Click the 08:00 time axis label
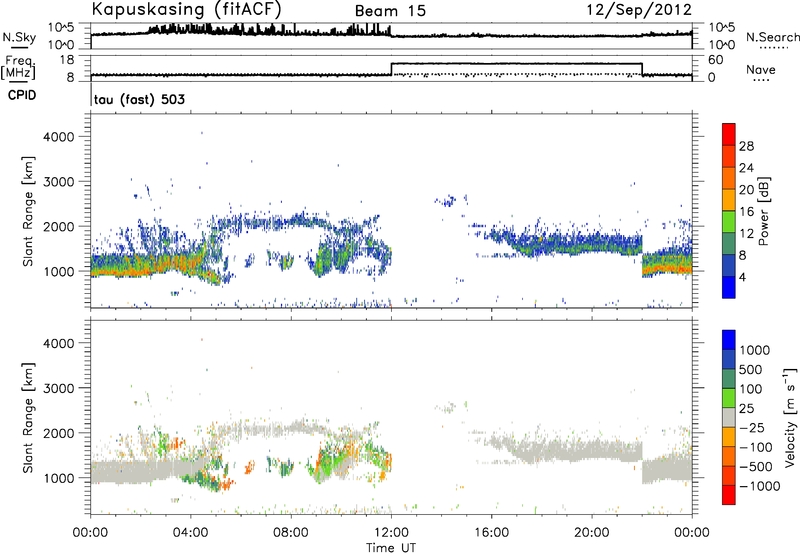This screenshot has height=554, width=800. click(291, 533)
